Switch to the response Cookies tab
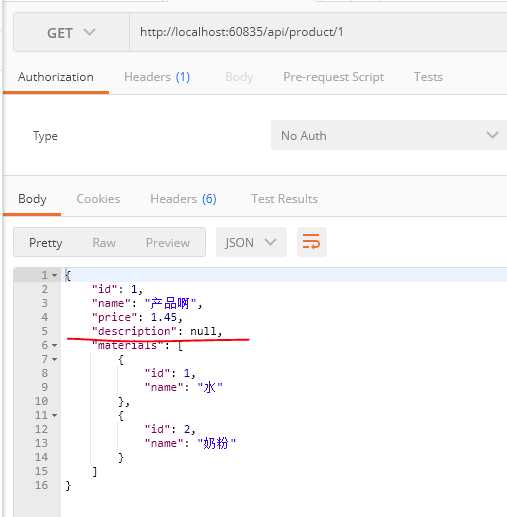The height and width of the screenshot is (517, 507). [x=98, y=199]
